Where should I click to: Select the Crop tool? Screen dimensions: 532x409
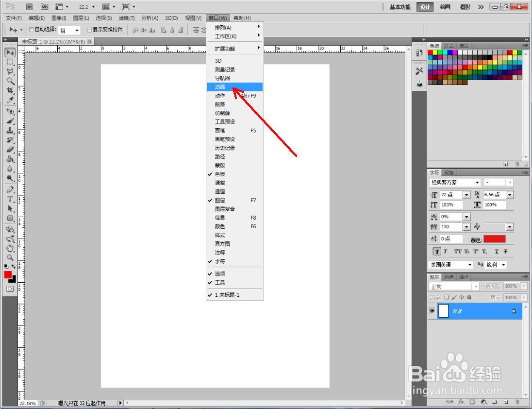click(x=10, y=90)
